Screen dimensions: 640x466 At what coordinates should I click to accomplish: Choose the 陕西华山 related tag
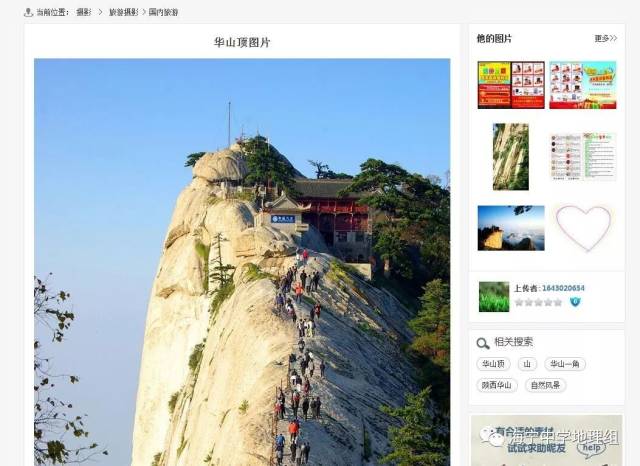point(497,385)
